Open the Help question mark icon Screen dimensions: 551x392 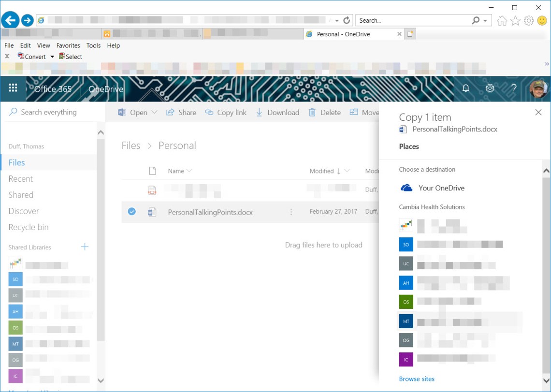[x=514, y=88]
